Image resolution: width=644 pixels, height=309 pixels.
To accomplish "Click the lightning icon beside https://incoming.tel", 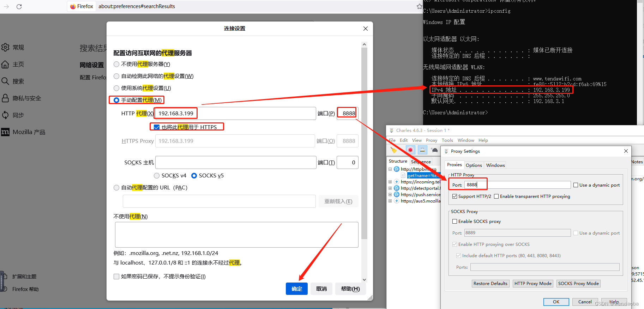I will pos(397,182).
